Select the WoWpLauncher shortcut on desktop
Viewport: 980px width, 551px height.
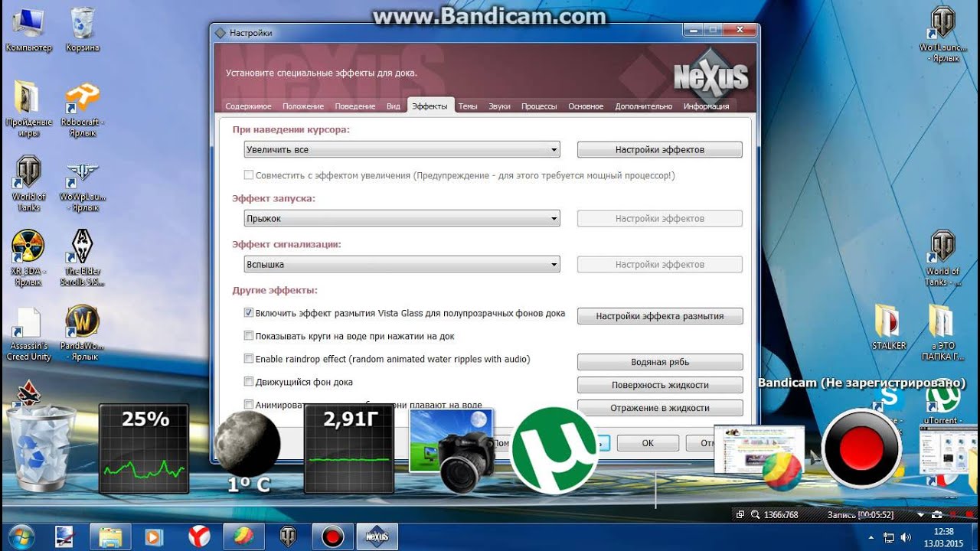coord(82,184)
